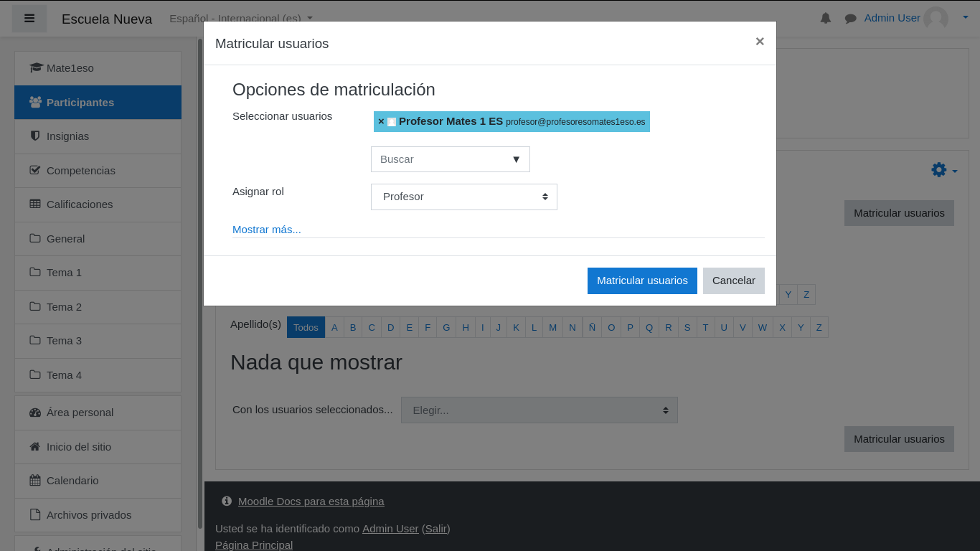Screen dimensions: 980x551
Task: Open the Asignar rol Profesor dropdown
Action: (x=464, y=197)
